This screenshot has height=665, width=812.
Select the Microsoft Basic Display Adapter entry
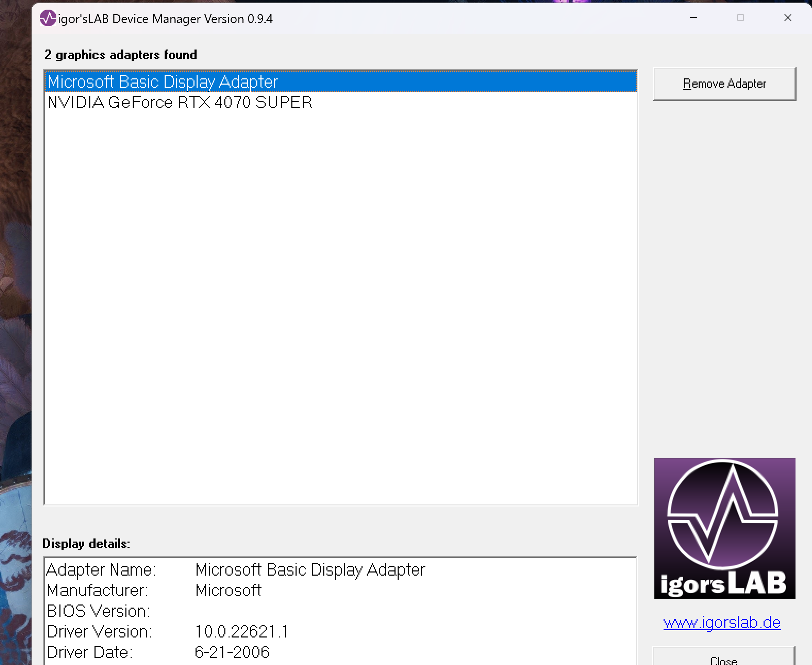(x=162, y=81)
